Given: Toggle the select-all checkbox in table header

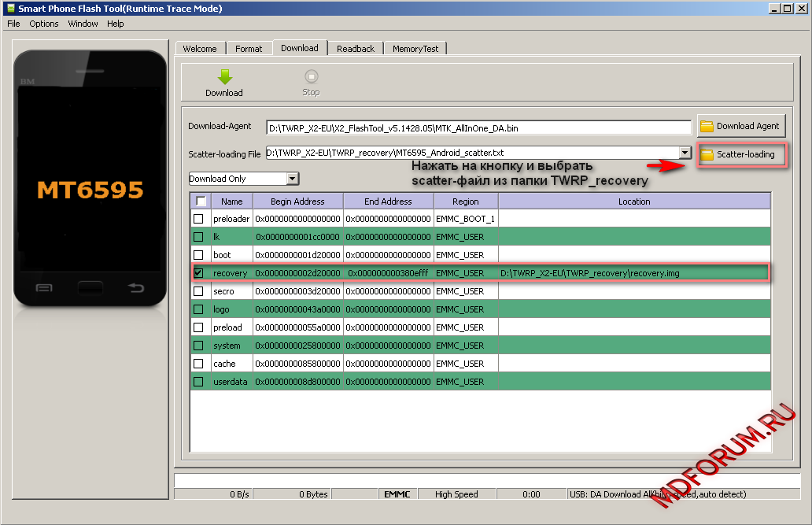Looking at the screenshot, I should pos(200,201).
